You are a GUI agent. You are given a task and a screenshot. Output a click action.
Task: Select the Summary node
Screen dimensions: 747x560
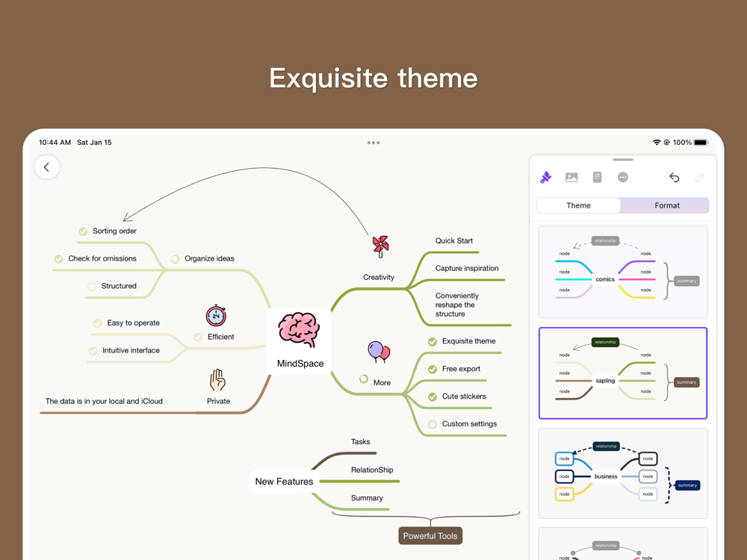pos(367,497)
